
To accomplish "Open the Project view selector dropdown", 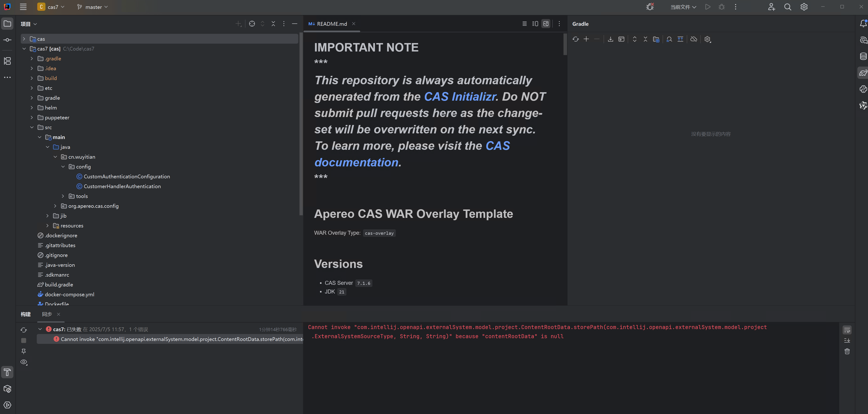I will [29, 24].
